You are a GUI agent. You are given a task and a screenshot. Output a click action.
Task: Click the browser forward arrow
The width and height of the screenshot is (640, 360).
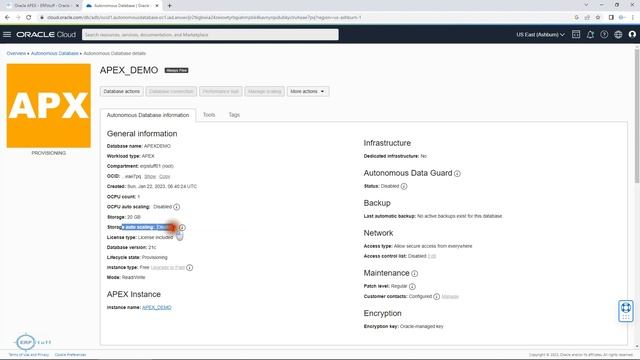tap(18, 18)
